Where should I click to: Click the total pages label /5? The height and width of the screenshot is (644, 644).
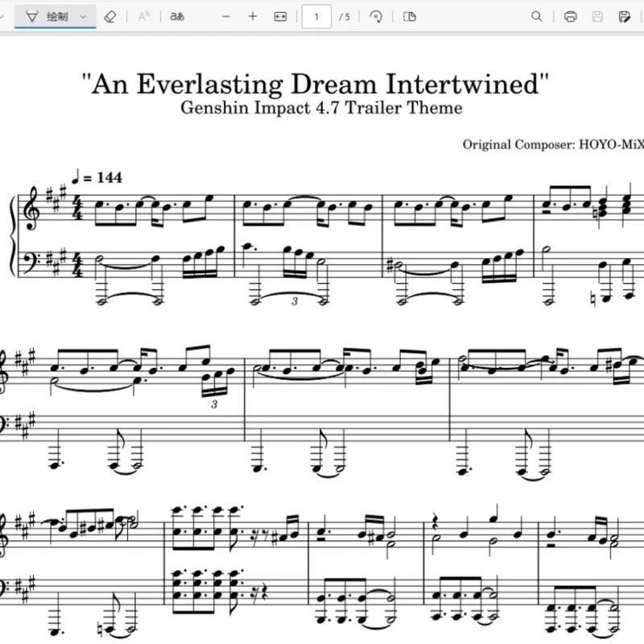click(x=345, y=17)
